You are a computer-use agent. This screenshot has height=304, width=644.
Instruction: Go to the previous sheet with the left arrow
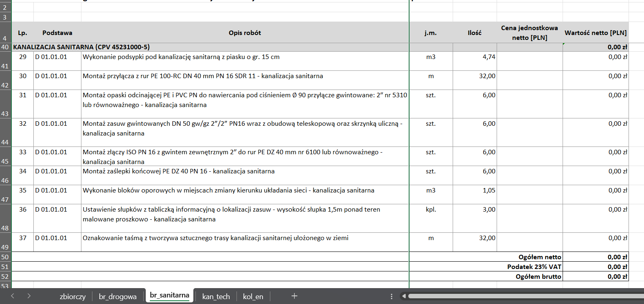tap(13, 296)
